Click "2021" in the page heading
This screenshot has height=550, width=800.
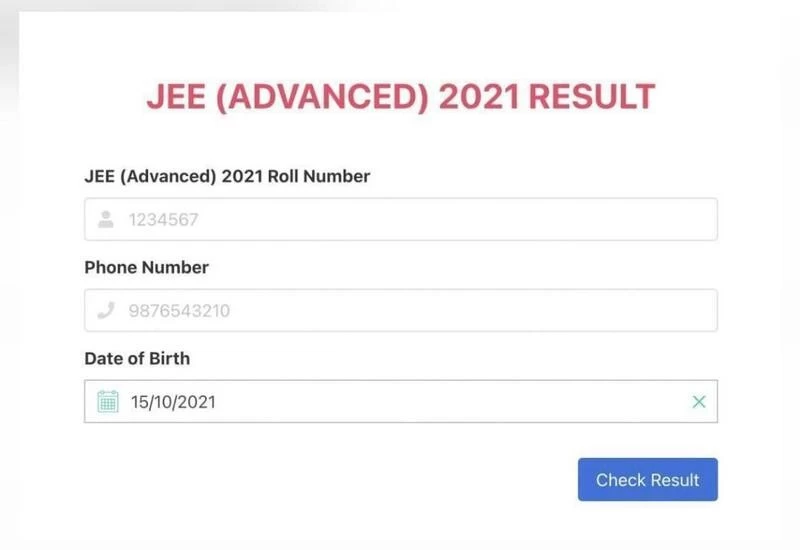point(479,96)
